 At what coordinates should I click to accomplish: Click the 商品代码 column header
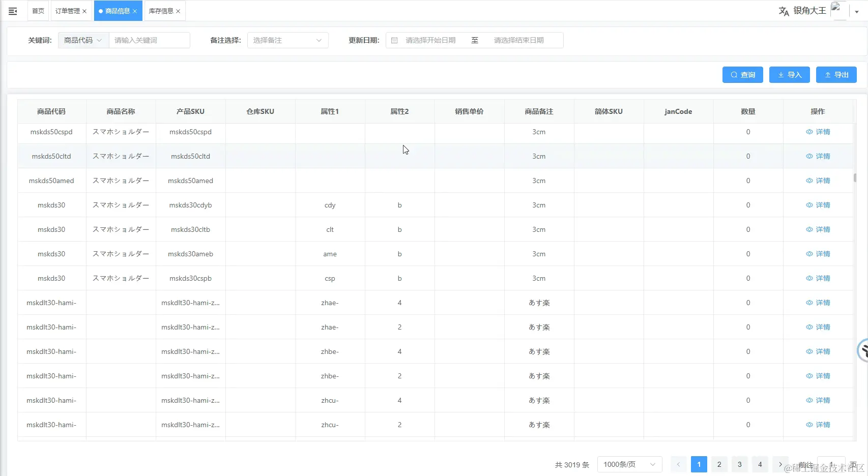(x=51, y=111)
